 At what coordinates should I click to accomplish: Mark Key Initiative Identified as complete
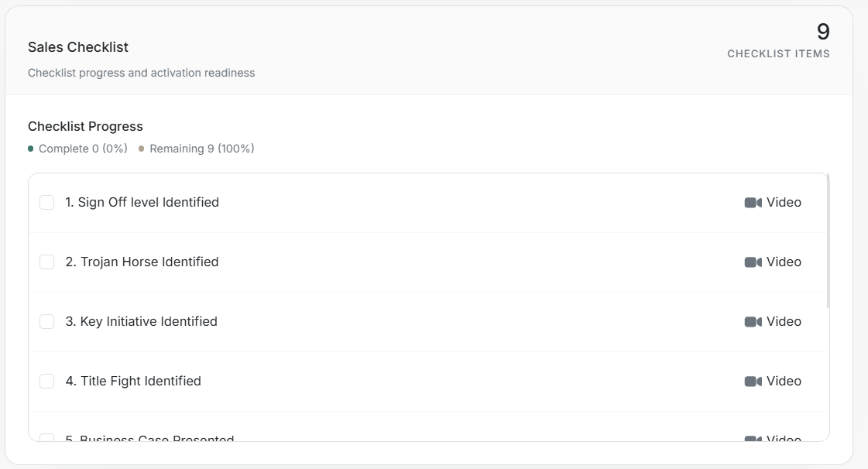pyautogui.click(x=47, y=322)
